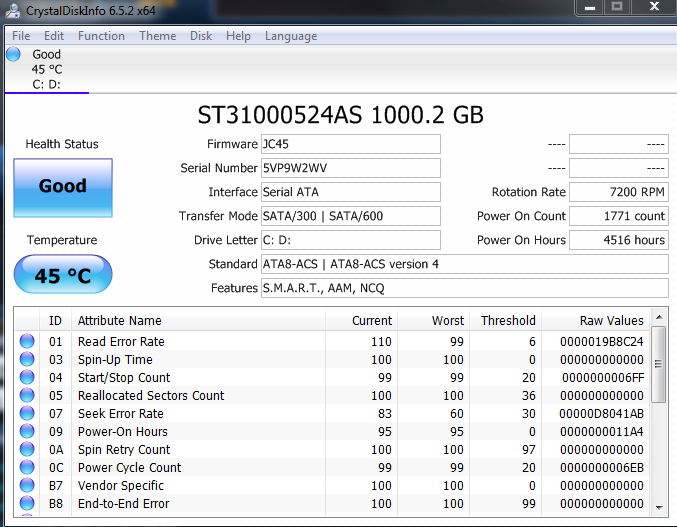Select the Seek Error Rate attribute name
The width and height of the screenshot is (677, 527).
coord(120,413)
